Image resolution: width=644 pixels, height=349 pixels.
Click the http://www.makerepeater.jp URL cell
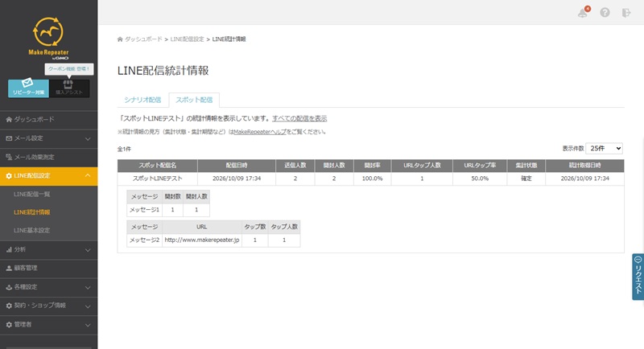pyautogui.click(x=202, y=240)
